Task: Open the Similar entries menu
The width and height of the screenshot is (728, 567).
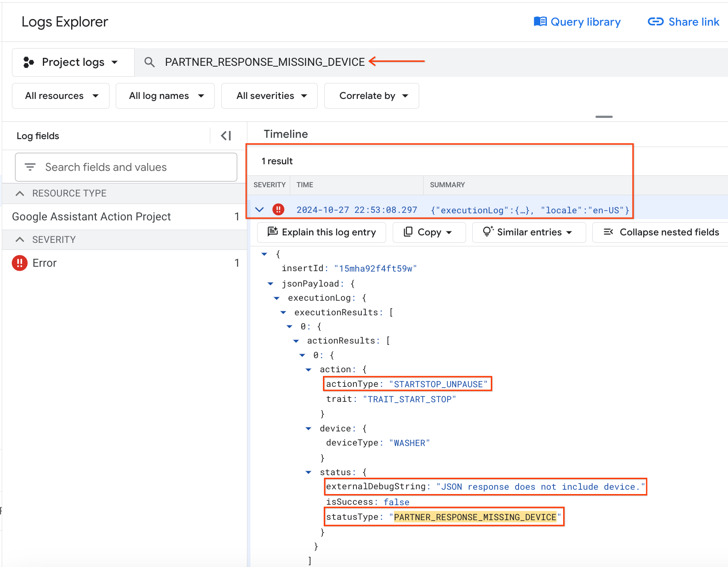Action: click(528, 232)
